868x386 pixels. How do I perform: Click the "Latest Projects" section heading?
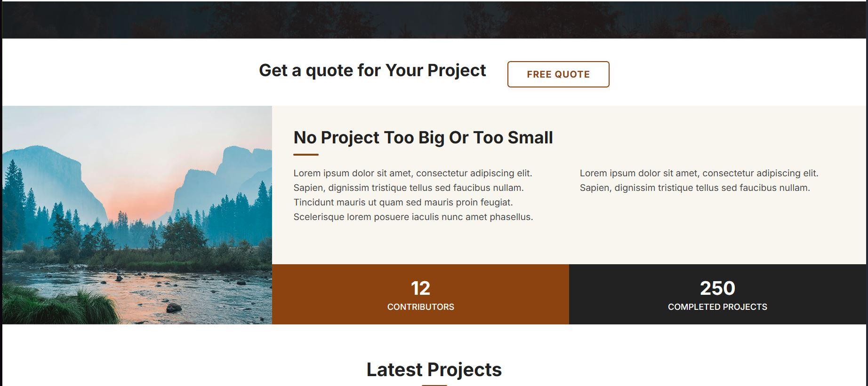click(434, 370)
